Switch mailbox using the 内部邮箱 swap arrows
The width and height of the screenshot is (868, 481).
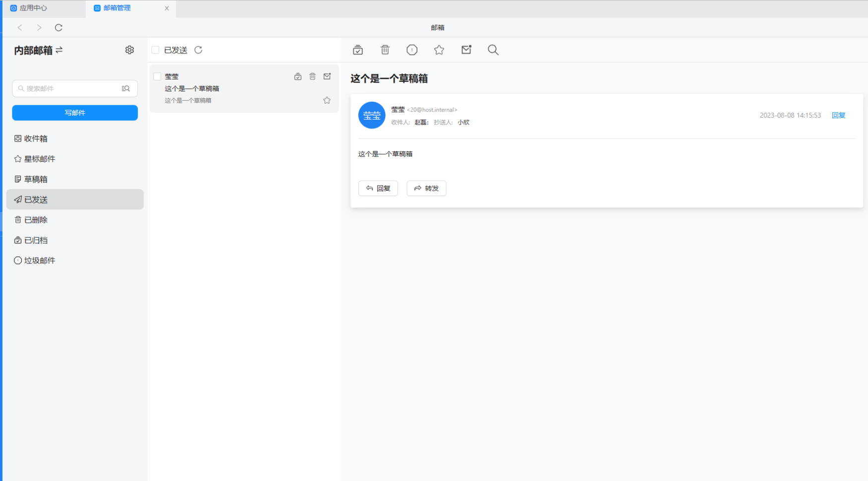59,50
